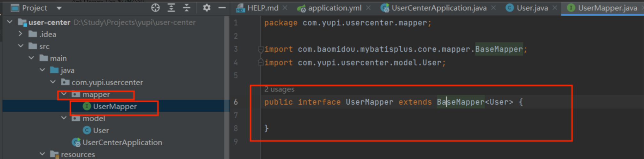
Task: Click the Expand All toolbar icon
Action: (171, 8)
